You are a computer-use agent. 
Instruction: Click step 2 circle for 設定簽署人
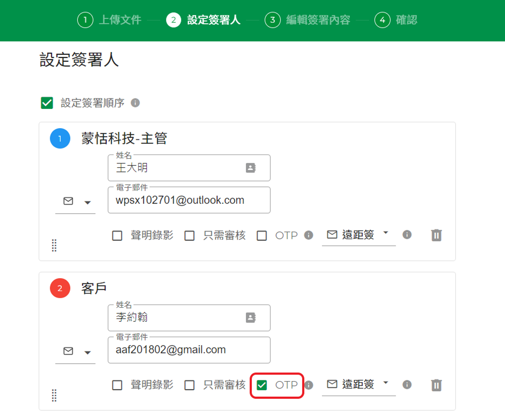coord(173,20)
